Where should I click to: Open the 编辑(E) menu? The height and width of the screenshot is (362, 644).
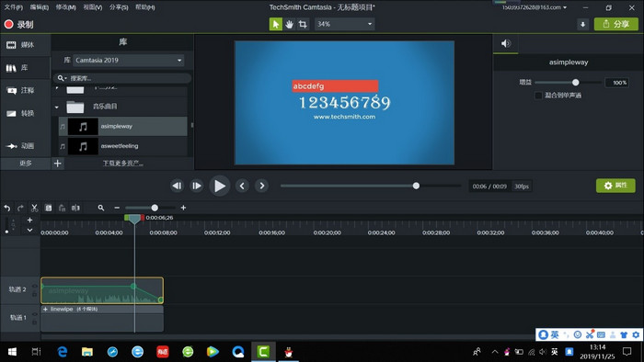(x=40, y=7)
